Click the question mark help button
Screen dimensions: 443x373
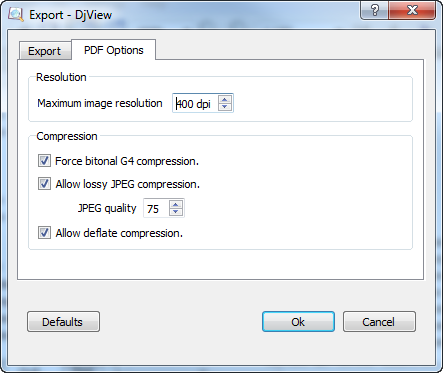click(x=375, y=10)
